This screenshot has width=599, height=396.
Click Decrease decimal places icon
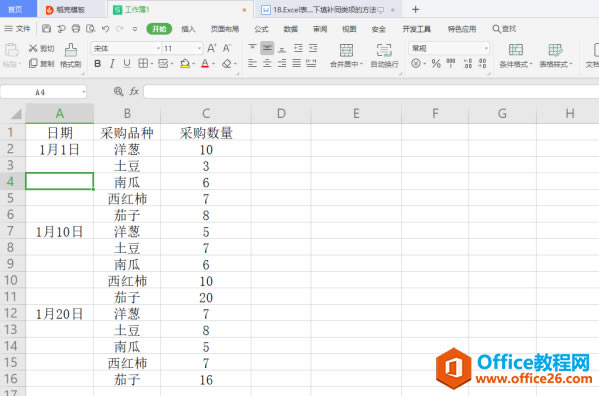pos(482,63)
